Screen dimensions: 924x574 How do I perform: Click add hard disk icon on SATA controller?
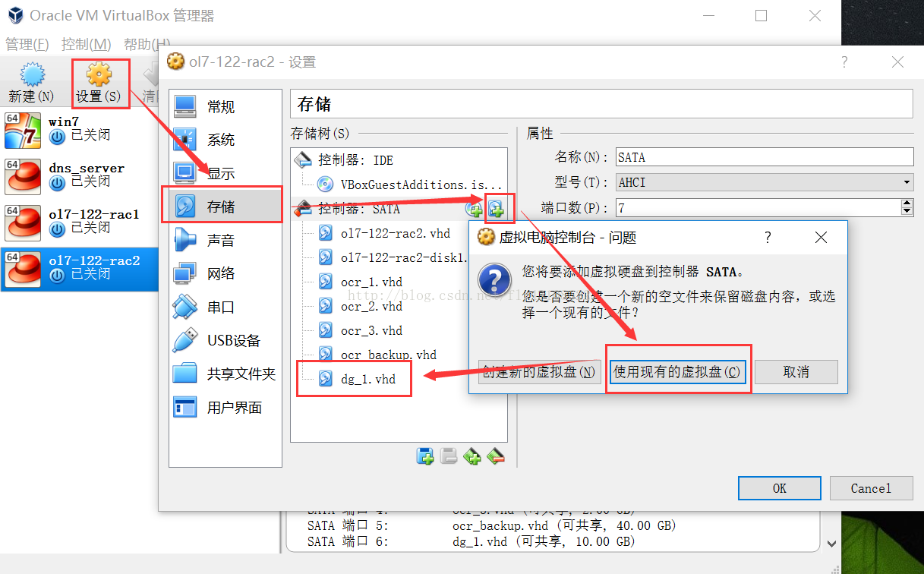(497, 209)
